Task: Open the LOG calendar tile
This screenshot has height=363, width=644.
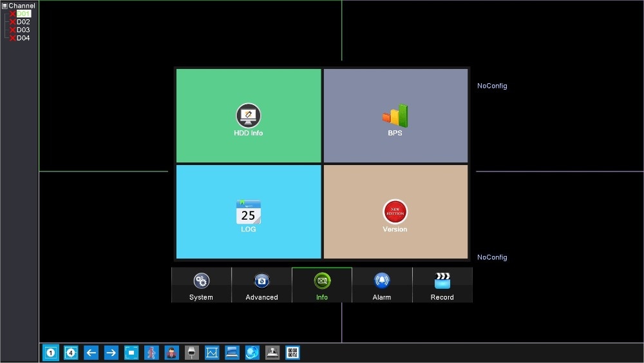Action: pos(249,211)
